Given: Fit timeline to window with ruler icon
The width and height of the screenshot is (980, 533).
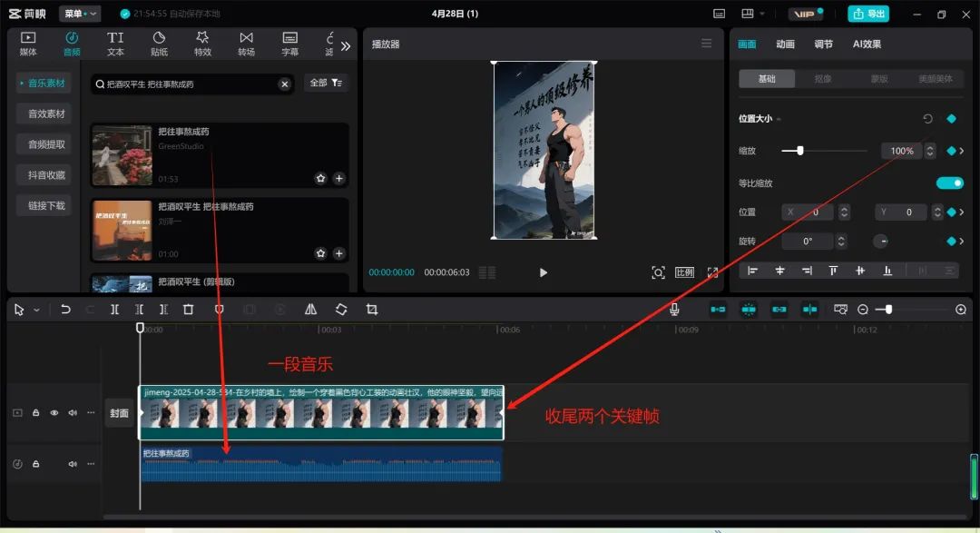Looking at the screenshot, I should point(840,309).
